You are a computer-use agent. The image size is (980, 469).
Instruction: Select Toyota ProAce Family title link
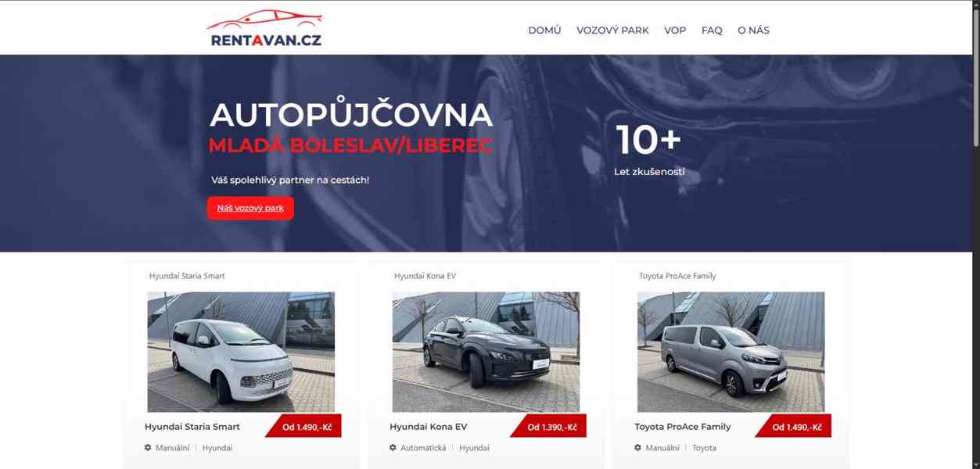[x=683, y=427]
